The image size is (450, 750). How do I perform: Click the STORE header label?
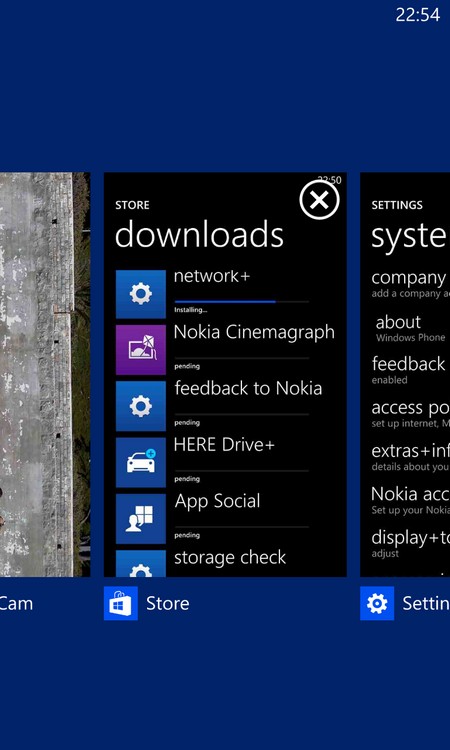pos(132,205)
